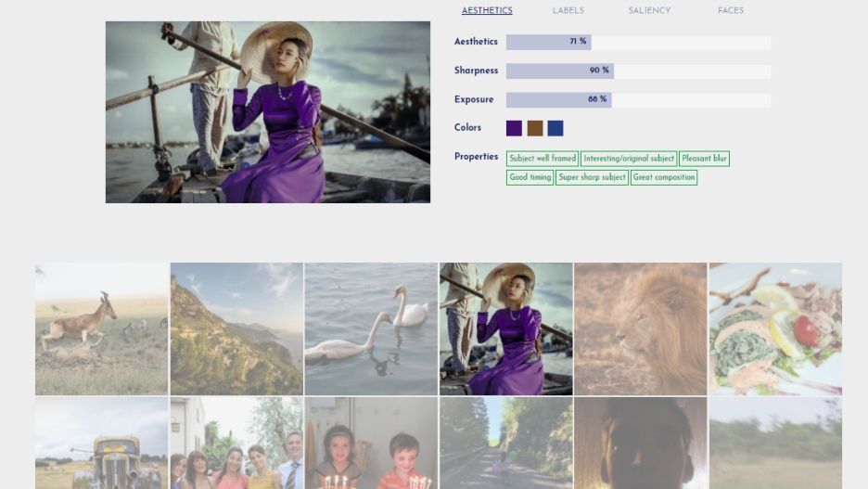The height and width of the screenshot is (489, 868).
Task: Click the 'Pleasant blur' property tag
Action: pyautogui.click(x=704, y=159)
